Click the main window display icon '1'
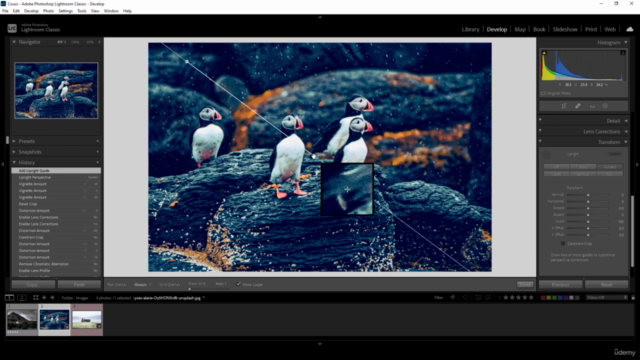This screenshot has height=360, width=640. coord(9,298)
